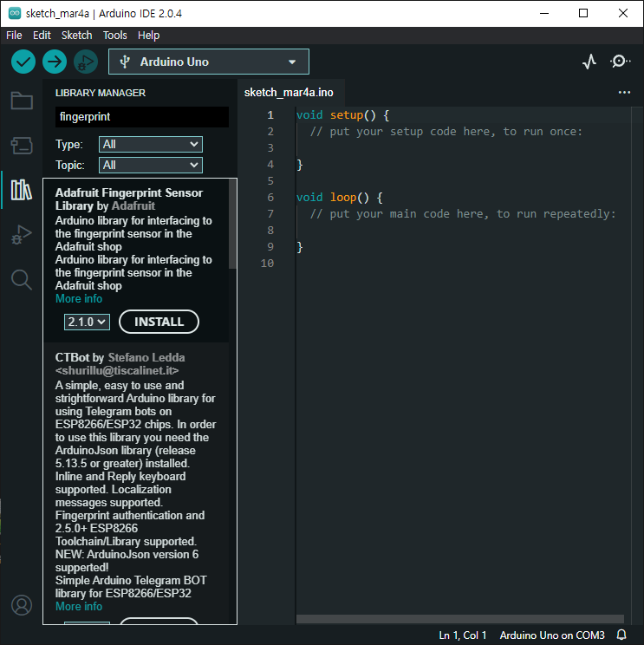The height and width of the screenshot is (645, 644).
Task: Click the 'void setup() {' code line
Action: 342,115
